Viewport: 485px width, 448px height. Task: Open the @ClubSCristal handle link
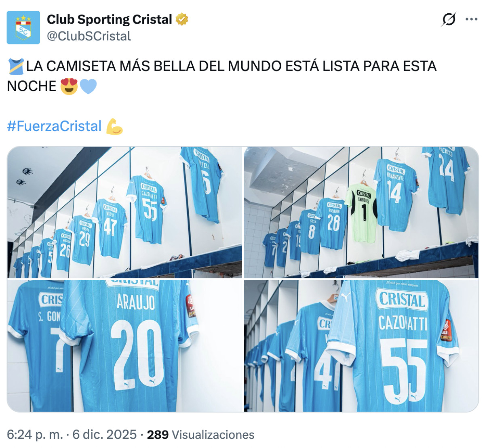tap(89, 36)
